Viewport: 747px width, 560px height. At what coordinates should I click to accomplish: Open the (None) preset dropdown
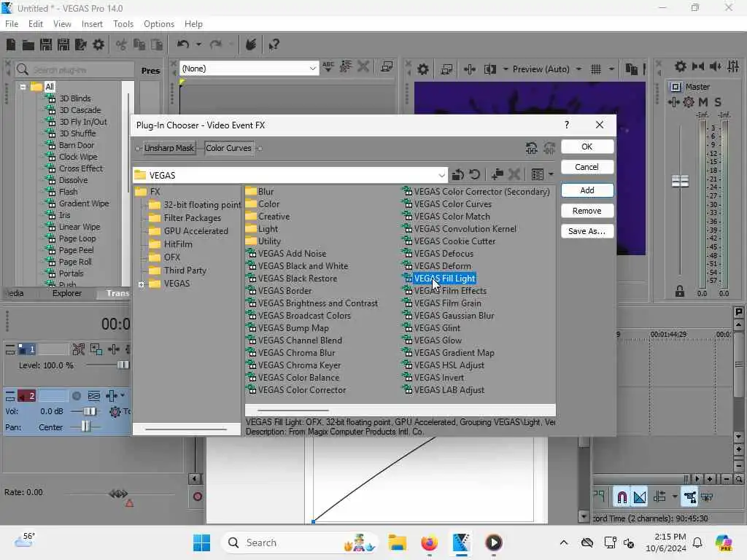[312, 69]
